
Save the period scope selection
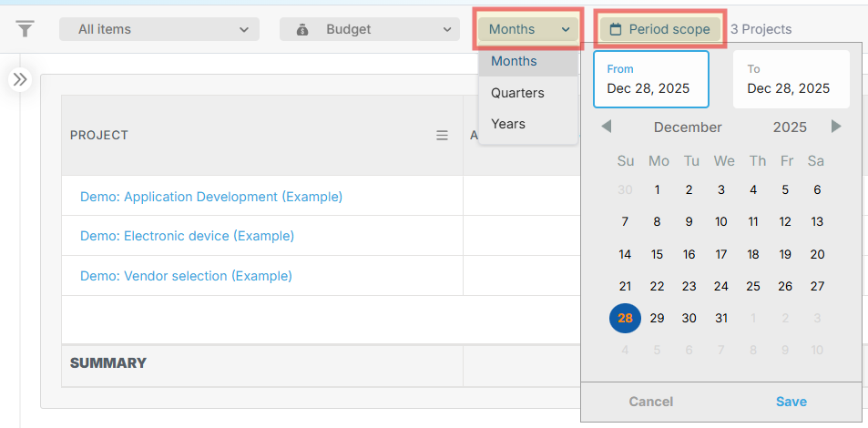tap(791, 402)
